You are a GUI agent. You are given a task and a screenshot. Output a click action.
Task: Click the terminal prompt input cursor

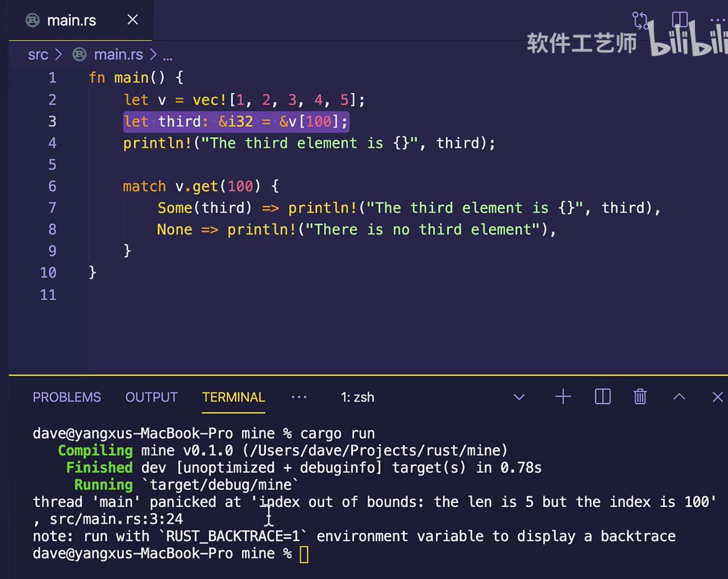click(x=304, y=555)
